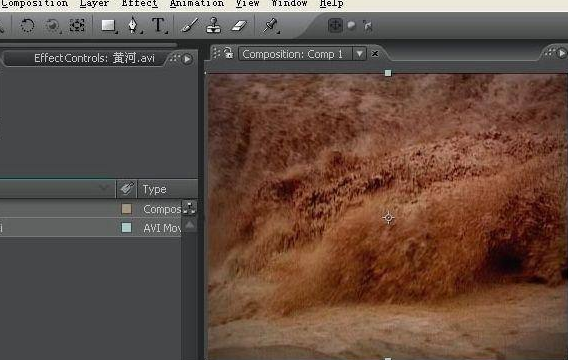Screen dimensions: 568x360
Task: Select the Orbit Camera tool
Action: coord(52,26)
